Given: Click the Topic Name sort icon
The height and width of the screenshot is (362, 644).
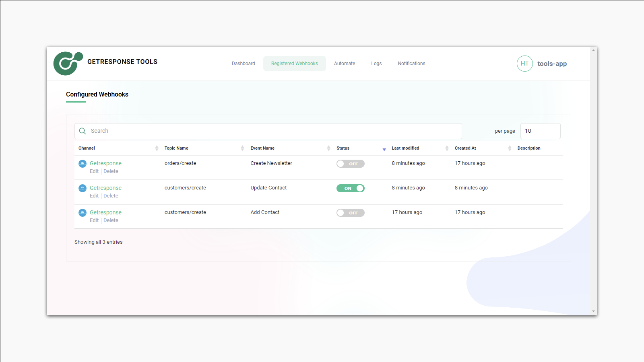Looking at the screenshot, I should (x=242, y=148).
